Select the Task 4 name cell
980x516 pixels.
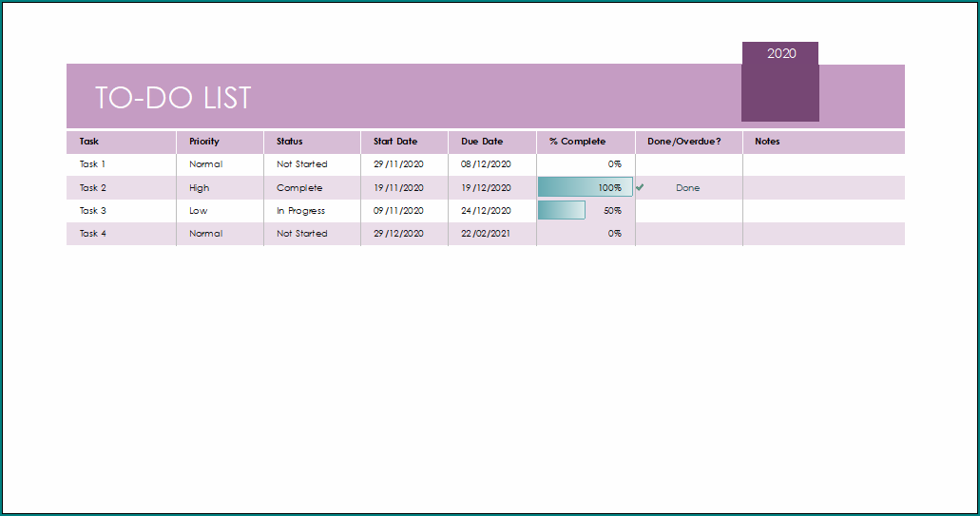coord(93,234)
